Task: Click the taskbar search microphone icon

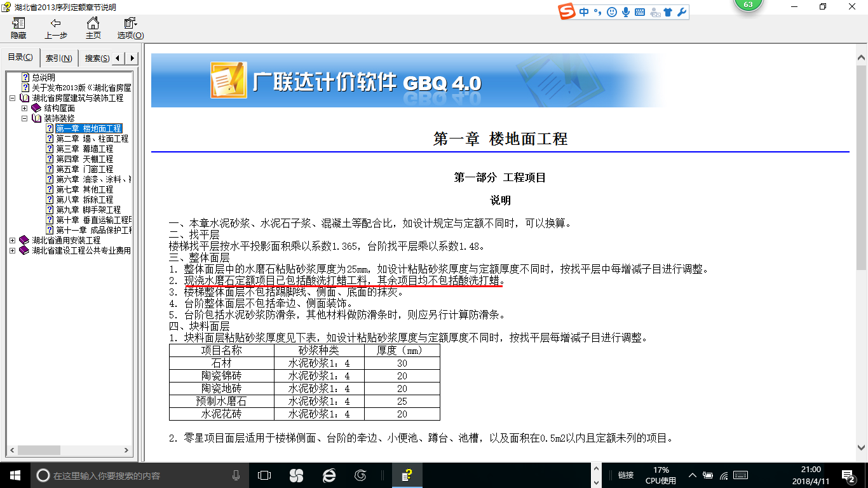Action: (x=236, y=475)
